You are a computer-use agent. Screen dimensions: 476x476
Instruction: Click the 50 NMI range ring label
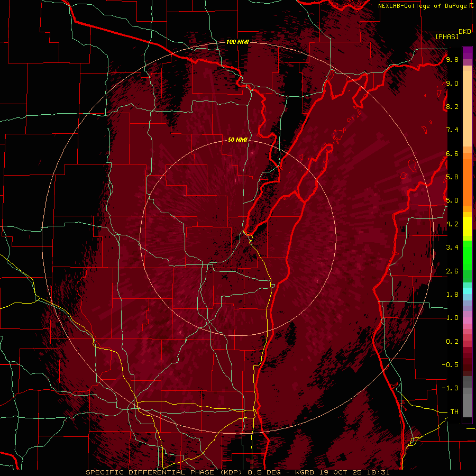click(x=237, y=140)
